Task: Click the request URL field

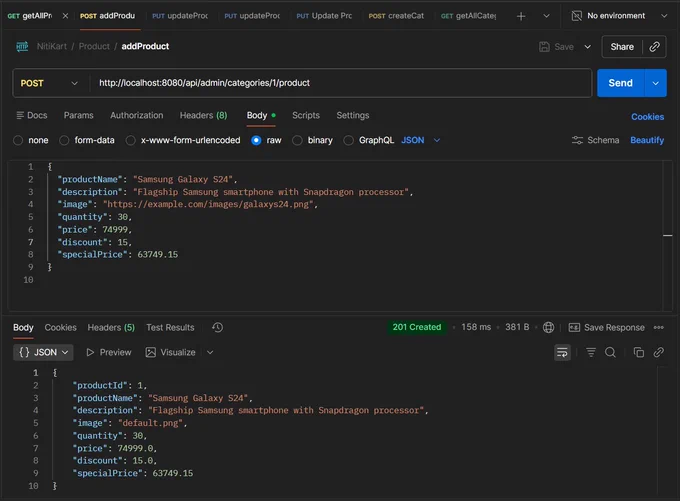Action: point(341,83)
